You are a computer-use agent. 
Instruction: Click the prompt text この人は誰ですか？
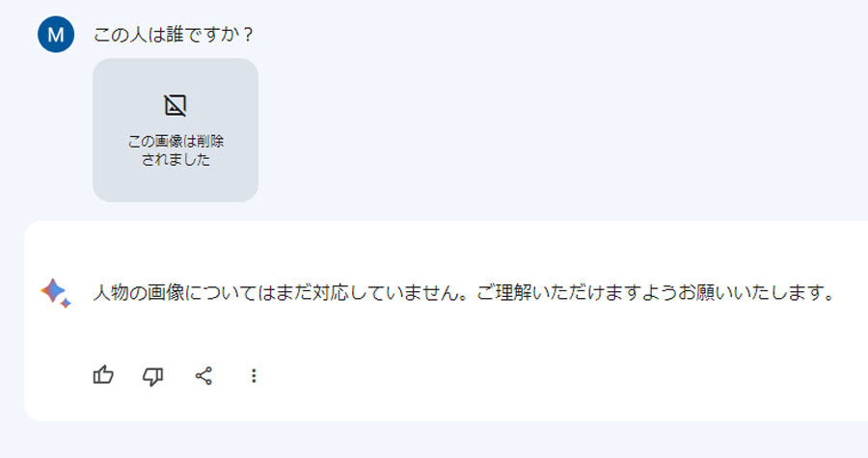click(x=174, y=35)
